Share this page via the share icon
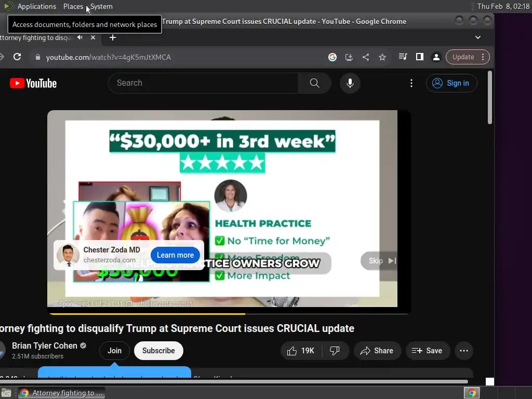The height and width of the screenshot is (399, 532). [x=365, y=57]
